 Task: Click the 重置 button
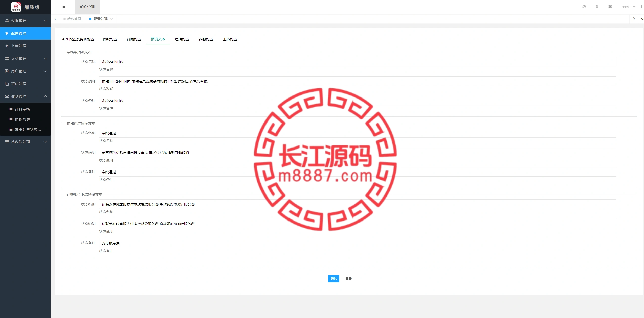pos(349,279)
